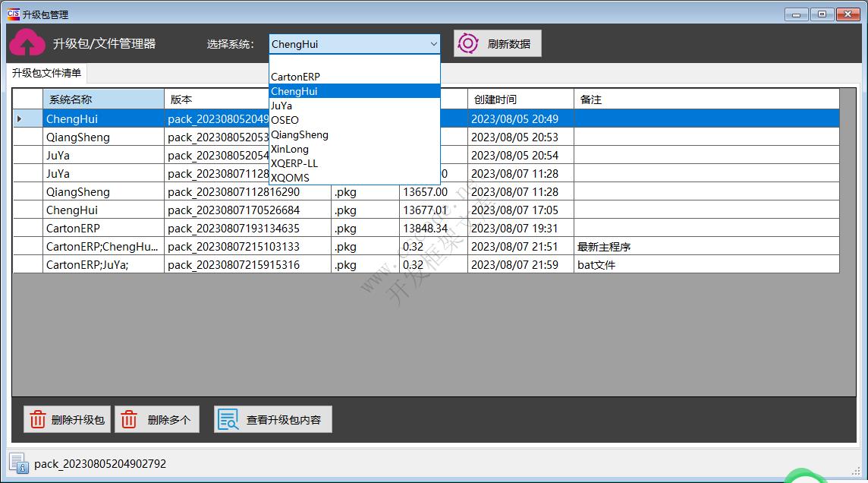
Task: Click the 创建时间 column header
Action: point(520,99)
